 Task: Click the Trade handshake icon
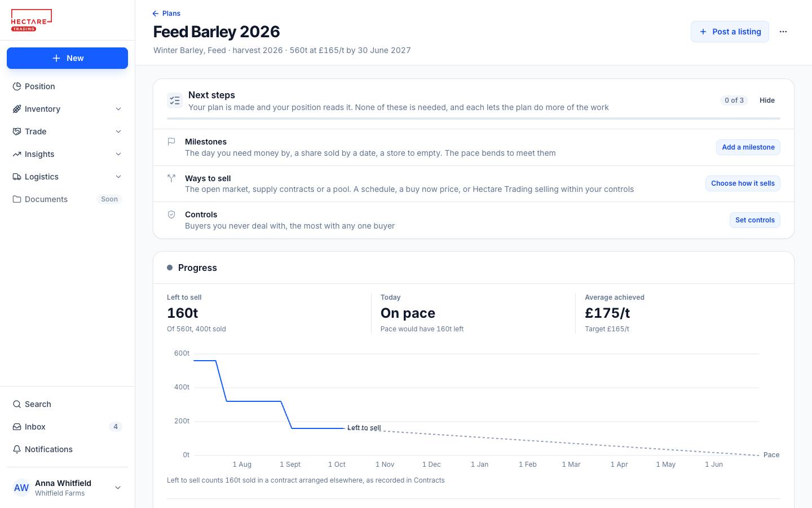click(x=17, y=132)
